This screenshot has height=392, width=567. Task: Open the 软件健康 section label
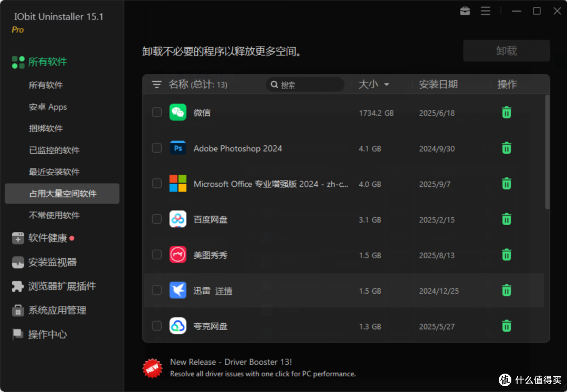click(48, 238)
